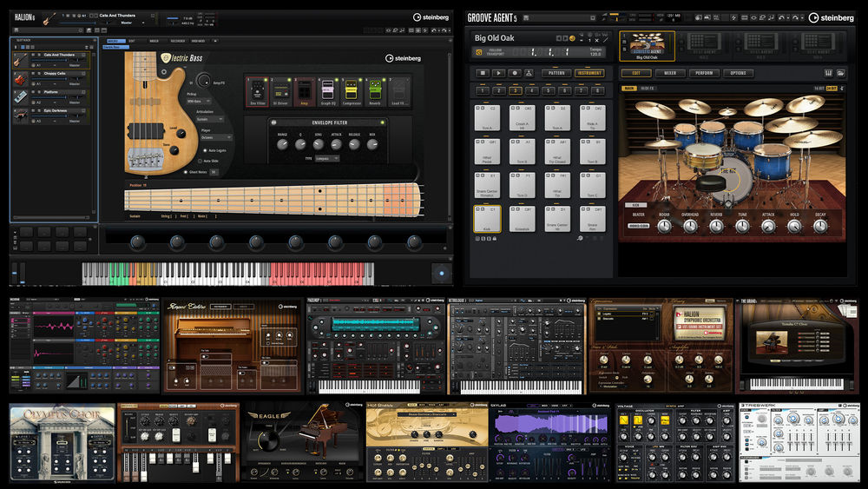Click the Steinberg logo in HALion header
The width and height of the screenshot is (868, 489).
click(431, 17)
